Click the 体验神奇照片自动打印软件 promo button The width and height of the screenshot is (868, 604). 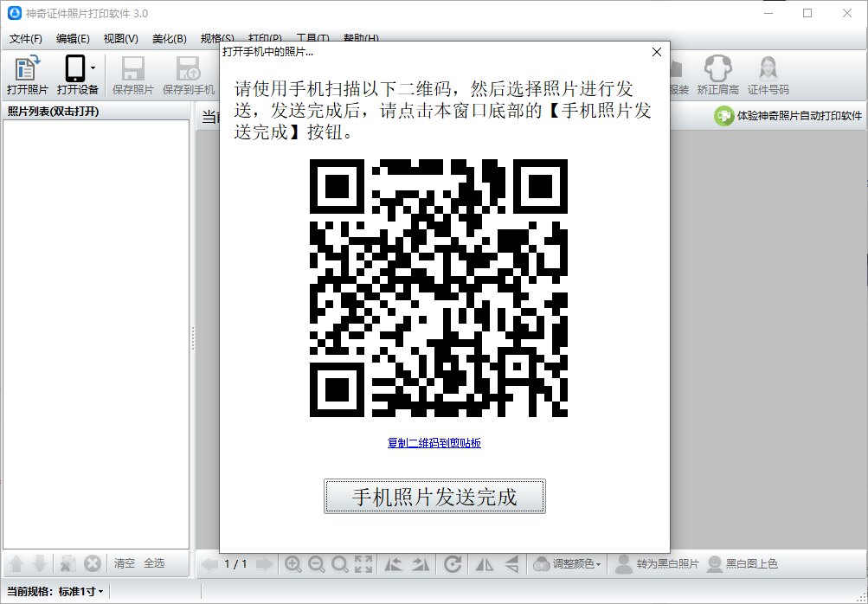point(788,116)
